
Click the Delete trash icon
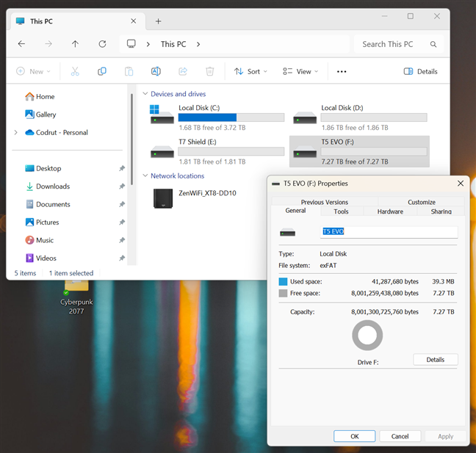click(210, 71)
